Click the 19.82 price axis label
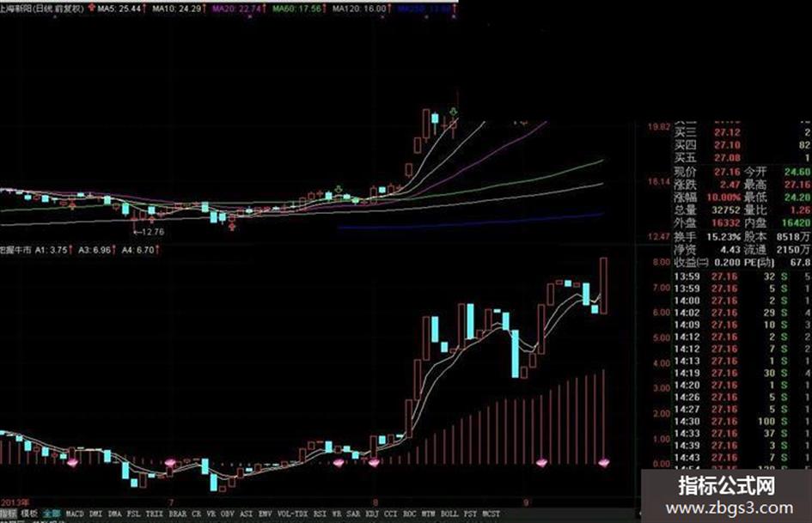 (x=659, y=127)
